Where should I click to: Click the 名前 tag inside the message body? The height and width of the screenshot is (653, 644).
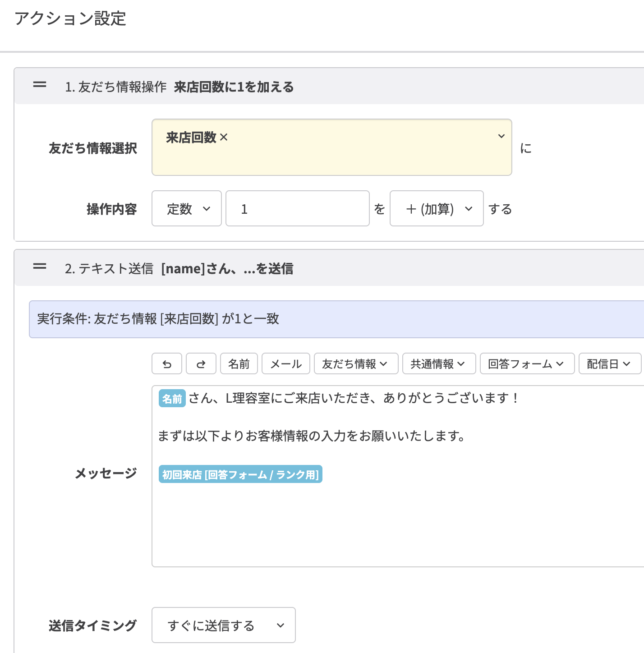172,398
